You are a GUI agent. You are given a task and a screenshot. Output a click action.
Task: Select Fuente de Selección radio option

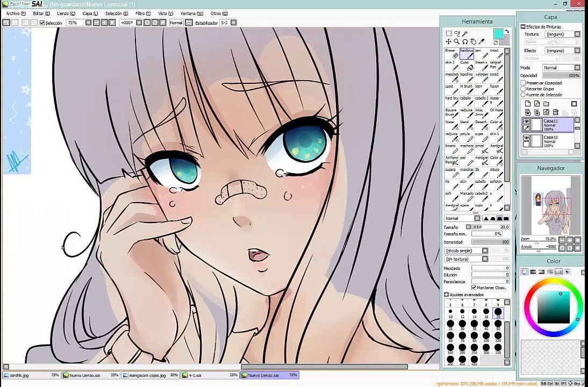tap(523, 95)
